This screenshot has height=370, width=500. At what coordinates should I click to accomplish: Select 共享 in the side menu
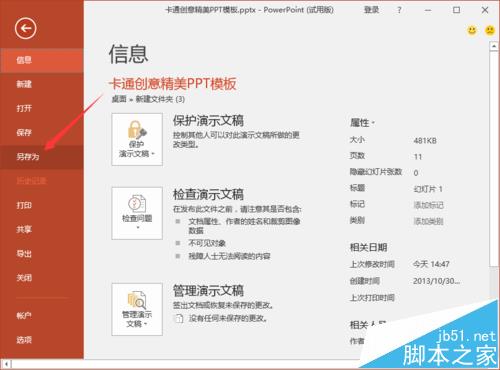(x=42, y=229)
